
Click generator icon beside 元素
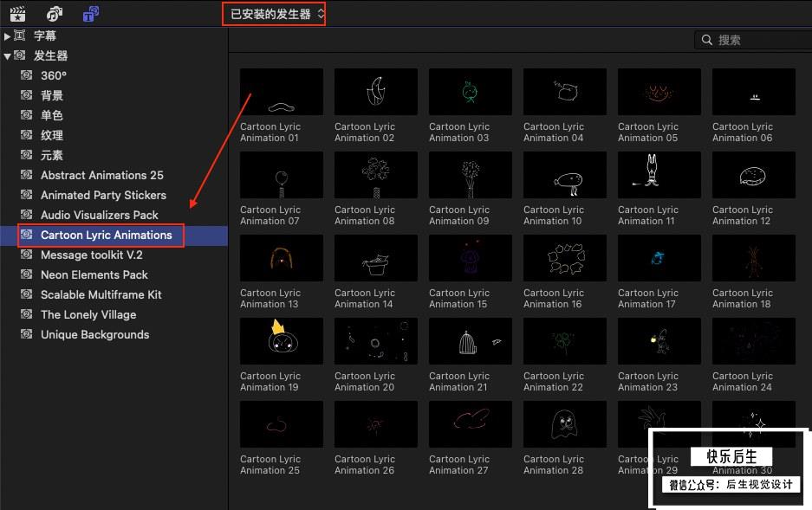(x=26, y=155)
